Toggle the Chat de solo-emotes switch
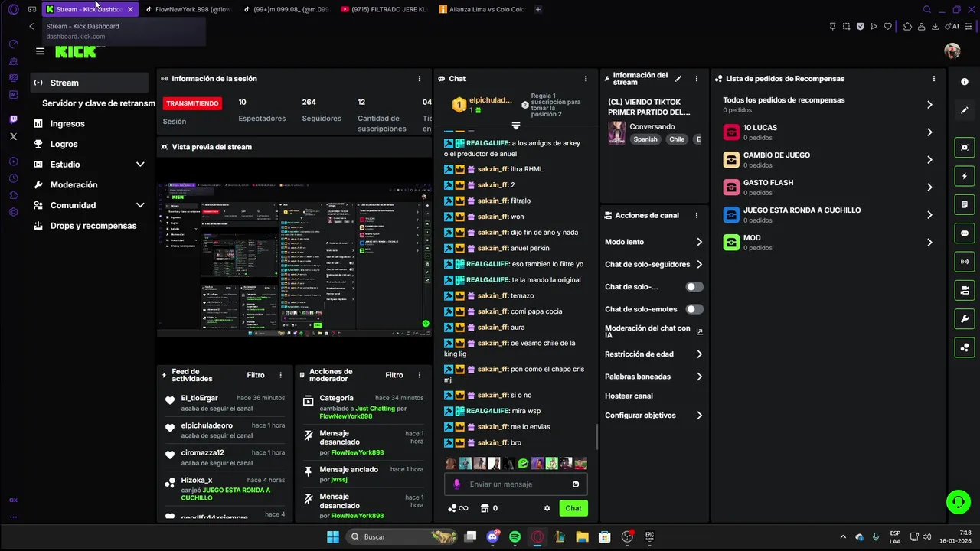Image resolution: width=980 pixels, height=551 pixels. [x=694, y=309]
